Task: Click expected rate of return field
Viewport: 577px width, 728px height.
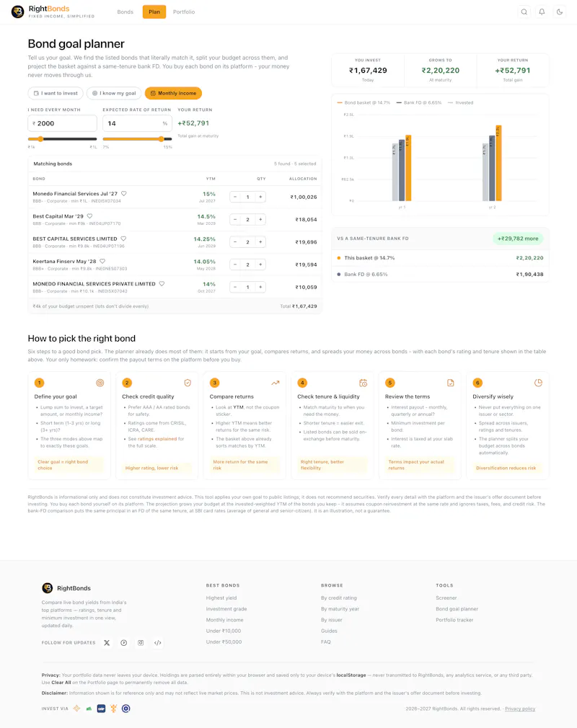Action: tap(137, 123)
